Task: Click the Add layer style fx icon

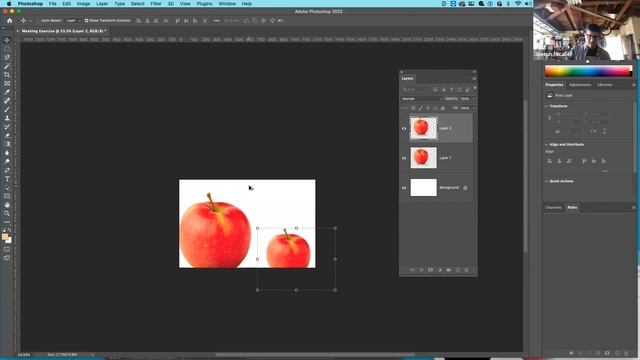Action: (x=421, y=270)
